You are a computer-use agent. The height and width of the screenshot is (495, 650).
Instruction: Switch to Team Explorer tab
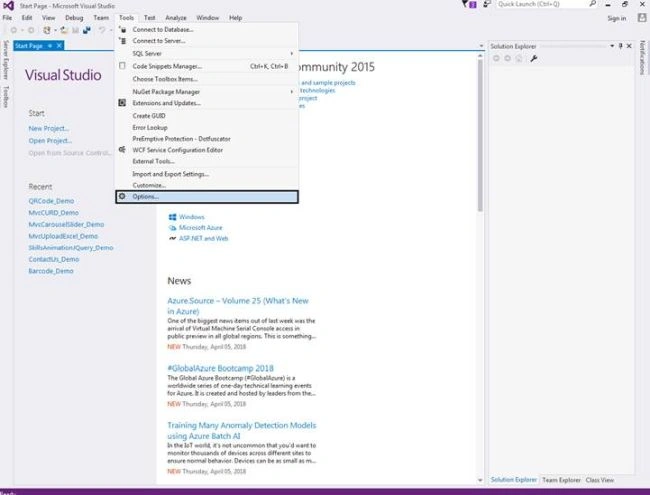click(561, 480)
